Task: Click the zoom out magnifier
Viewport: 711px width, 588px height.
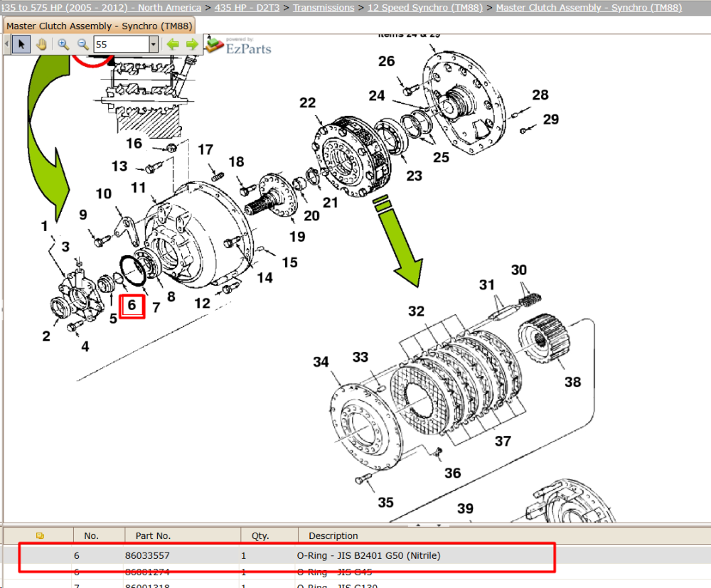Action: pos(82,44)
